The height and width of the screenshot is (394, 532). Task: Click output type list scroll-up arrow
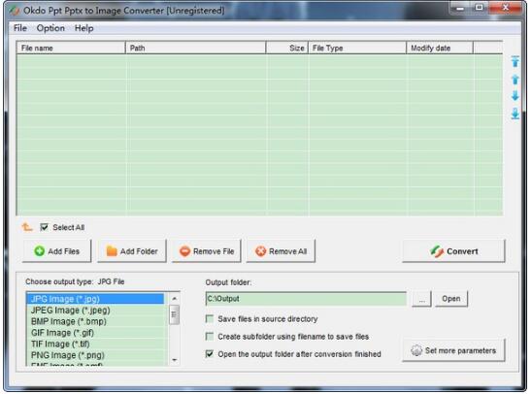pos(175,298)
